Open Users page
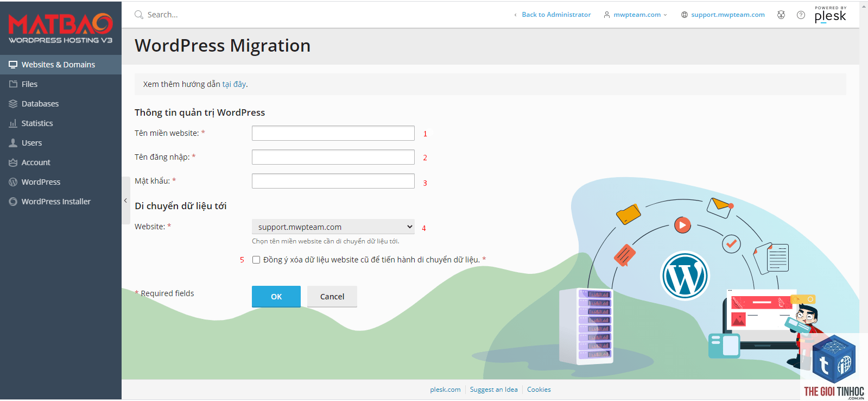The width and height of the screenshot is (868, 401). click(x=61, y=143)
